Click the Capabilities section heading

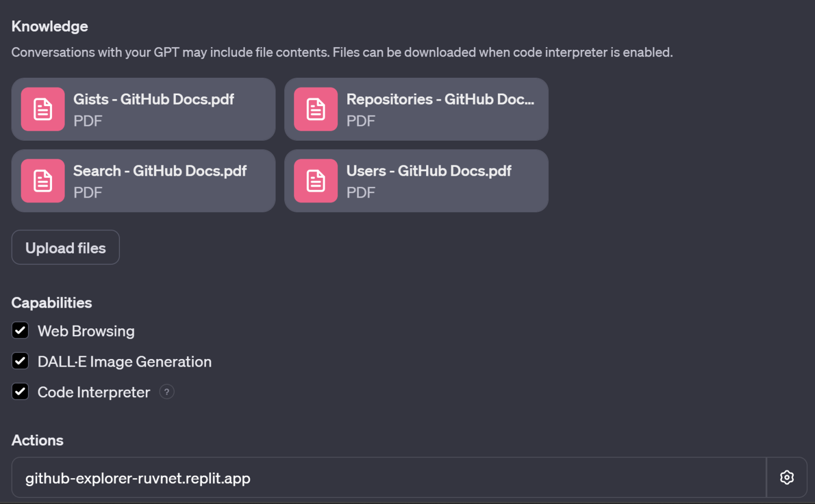click(x=51, y=303)
